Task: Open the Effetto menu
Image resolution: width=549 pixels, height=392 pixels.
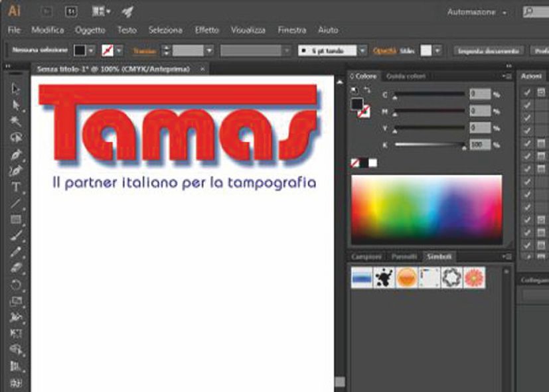Action: pyautogui.click(x=207, y=30)
